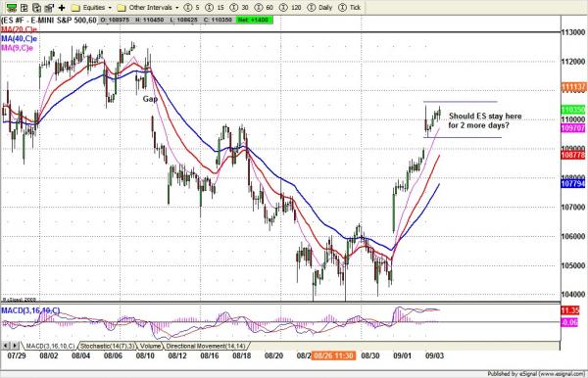Click the green 110350 price marker
The height and width of the screenshot is (378, 588).
click(573, 110)
